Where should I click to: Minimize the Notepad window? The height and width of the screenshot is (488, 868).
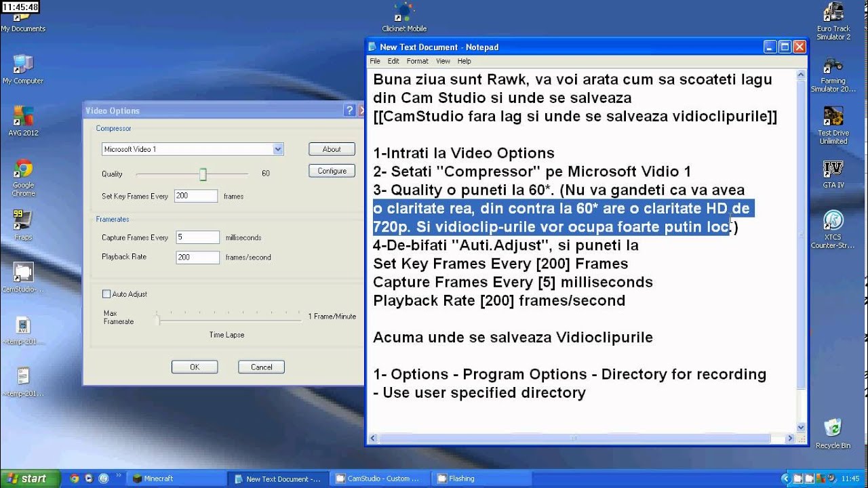point(770,47)
